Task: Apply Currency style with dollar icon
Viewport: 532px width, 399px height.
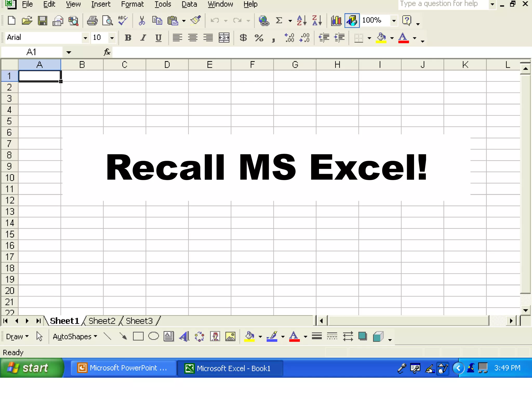Action: pos(243,38)
